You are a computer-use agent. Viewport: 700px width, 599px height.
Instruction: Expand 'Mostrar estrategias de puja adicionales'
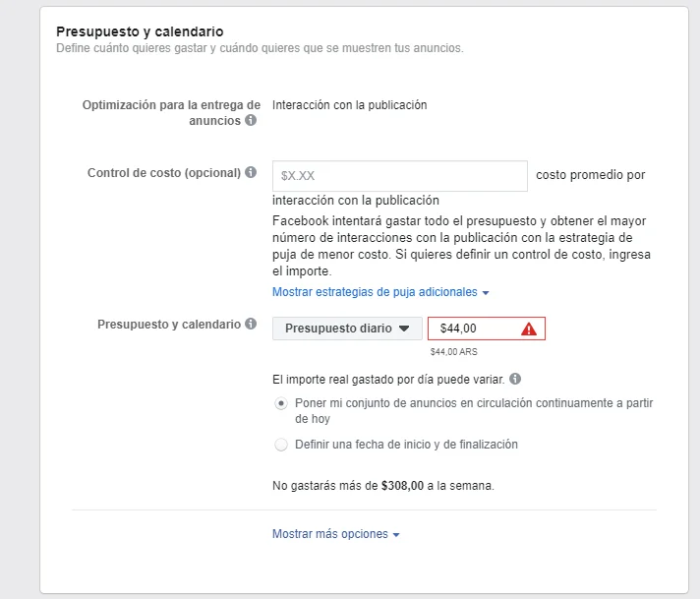click(x=380, y=292)
